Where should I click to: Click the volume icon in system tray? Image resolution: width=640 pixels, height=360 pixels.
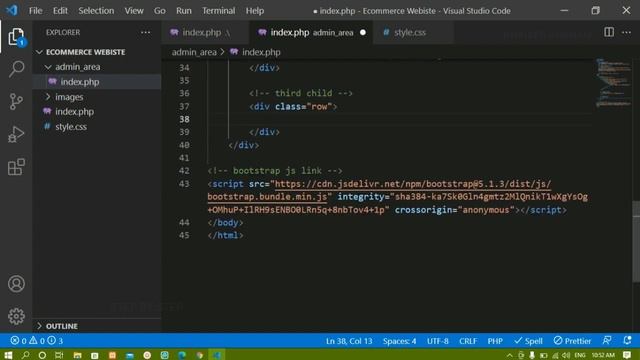[566, 355]
